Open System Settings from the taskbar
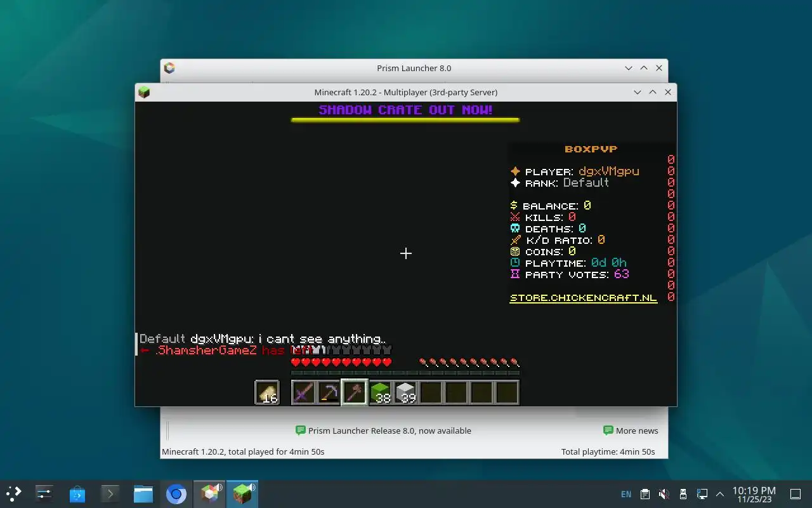Screen dimensions: 812x508 pyautogui.click(x=44, y=494)
